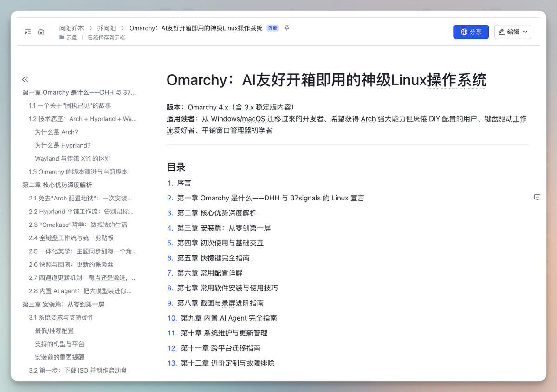The height and width of the screenshot is (392, 557).
Task: Select outline item 支持的机型与平台
Action: (x=59, y=344)
